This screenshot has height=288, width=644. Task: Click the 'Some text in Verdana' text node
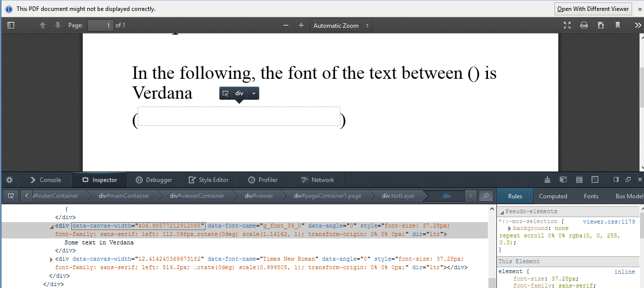pyautogui.click(x=99, y=242)
